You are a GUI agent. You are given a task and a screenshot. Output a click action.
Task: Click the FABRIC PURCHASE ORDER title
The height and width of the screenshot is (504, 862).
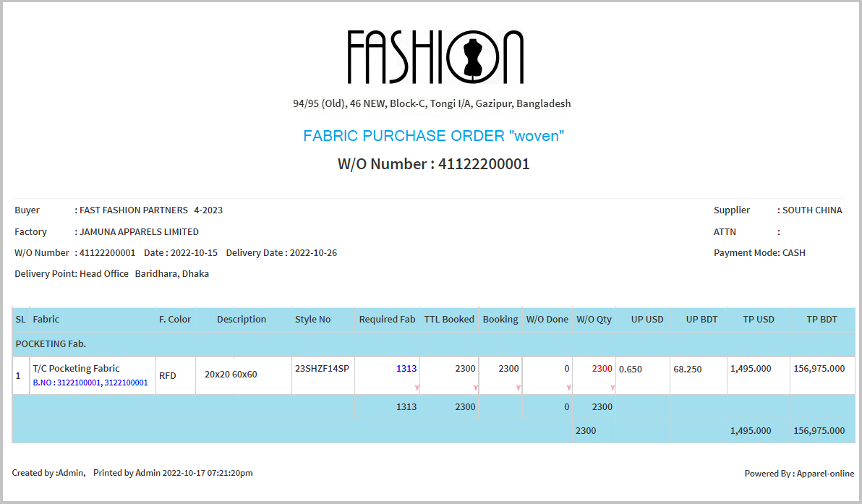[x=433, y=136]
